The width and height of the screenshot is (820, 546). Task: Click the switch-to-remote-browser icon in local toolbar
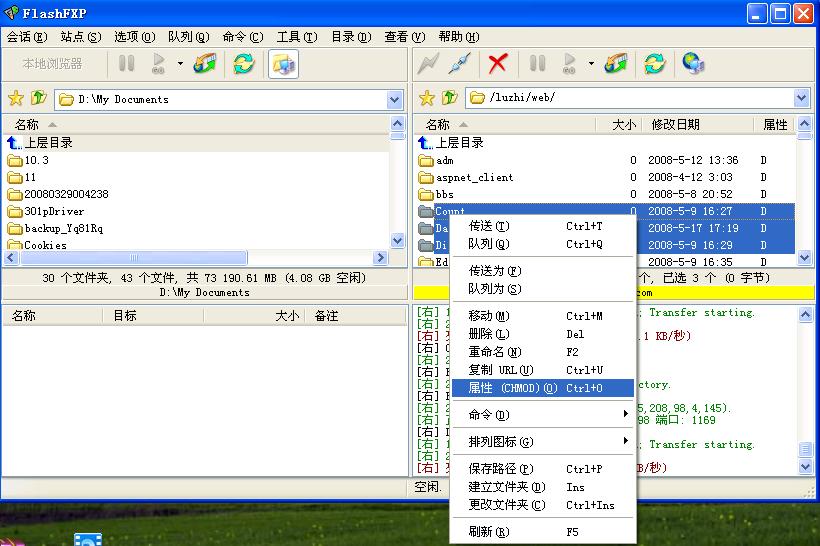283,64
